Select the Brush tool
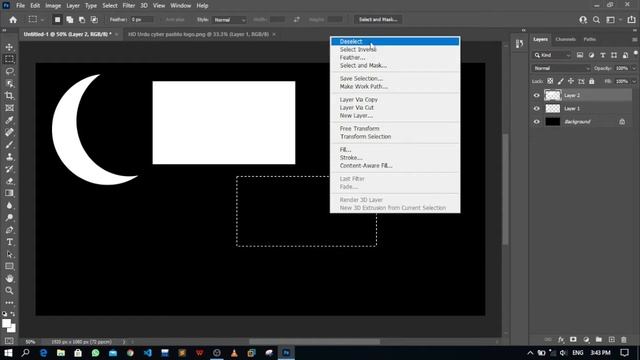The image size is (640, 360). click(9, 144)
